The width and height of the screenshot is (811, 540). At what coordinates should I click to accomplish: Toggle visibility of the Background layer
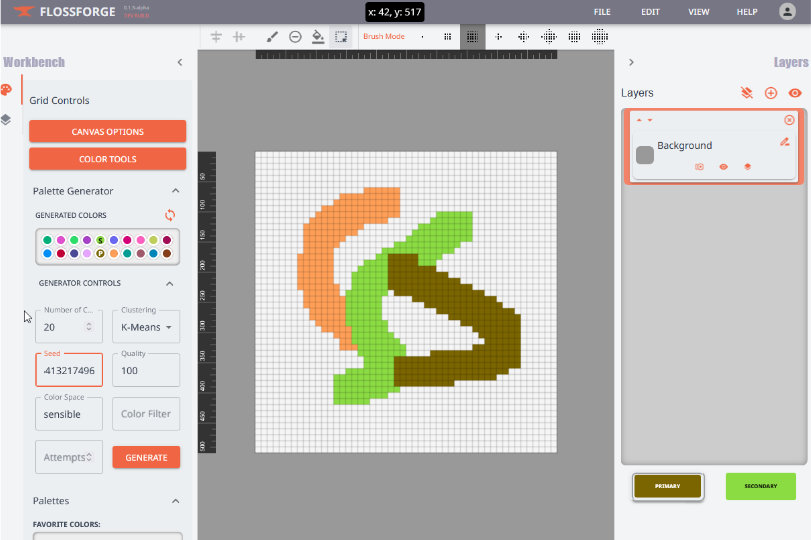point(724,167)
